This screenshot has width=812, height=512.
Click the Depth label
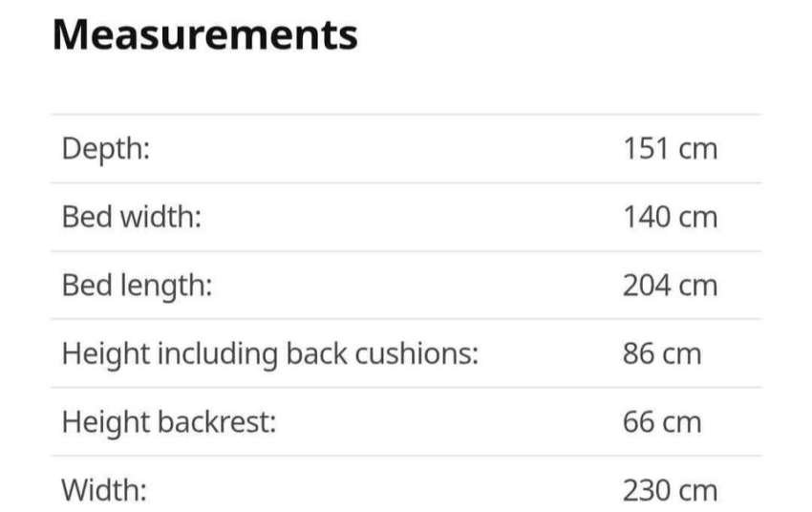point(106,149)
